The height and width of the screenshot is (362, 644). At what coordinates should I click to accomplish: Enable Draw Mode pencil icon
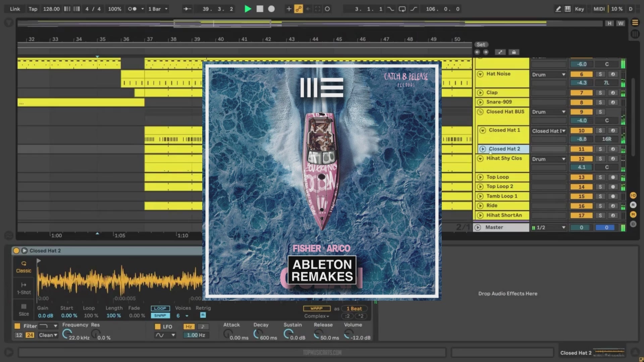[558, 9]
